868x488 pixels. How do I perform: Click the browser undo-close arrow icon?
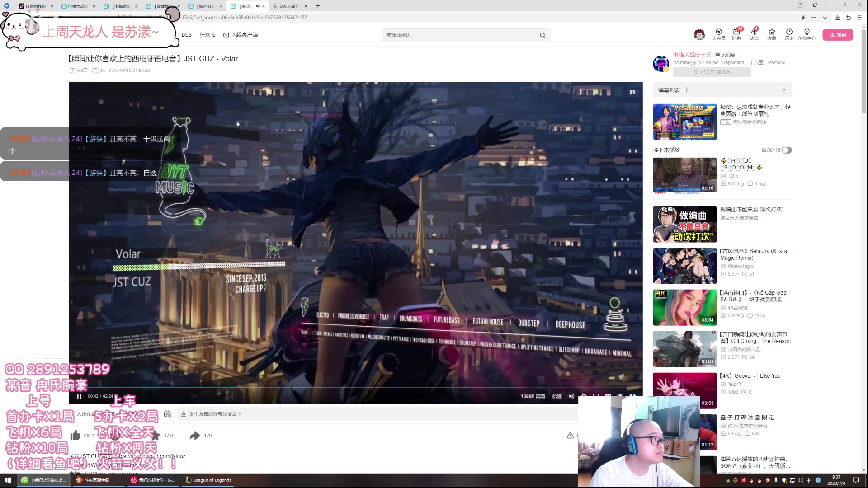pos(849,18)
